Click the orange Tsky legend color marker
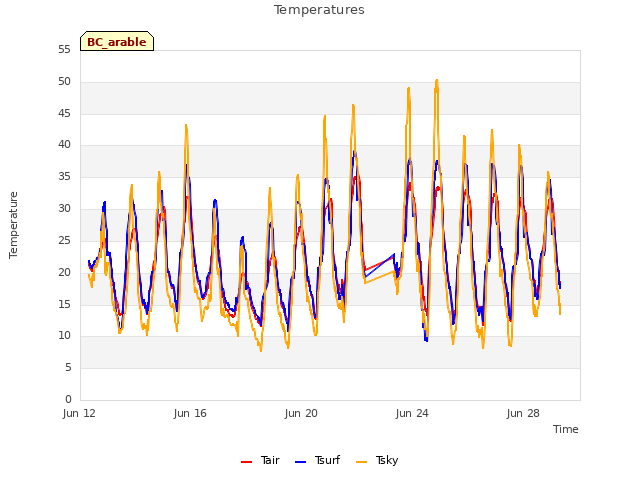 (361, 462)
